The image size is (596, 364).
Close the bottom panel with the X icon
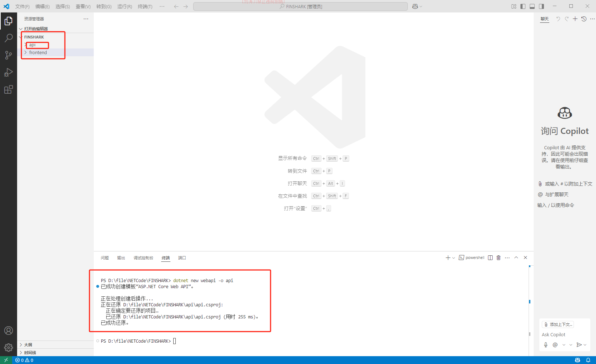[x=525, y=258]
